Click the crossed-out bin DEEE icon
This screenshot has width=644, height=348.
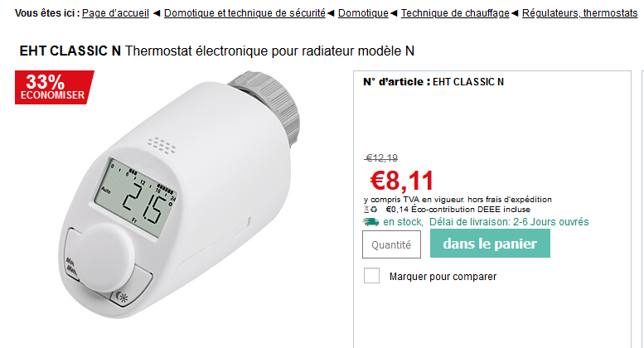coord(366,210)
